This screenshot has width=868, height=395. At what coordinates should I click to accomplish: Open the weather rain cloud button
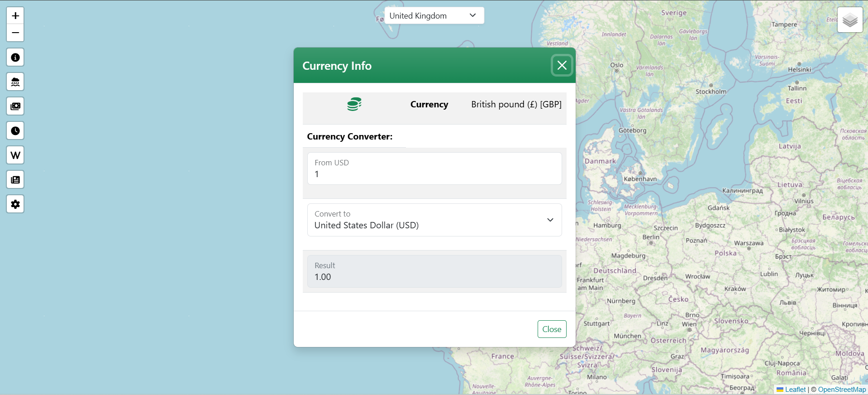(x=15, y=82)
